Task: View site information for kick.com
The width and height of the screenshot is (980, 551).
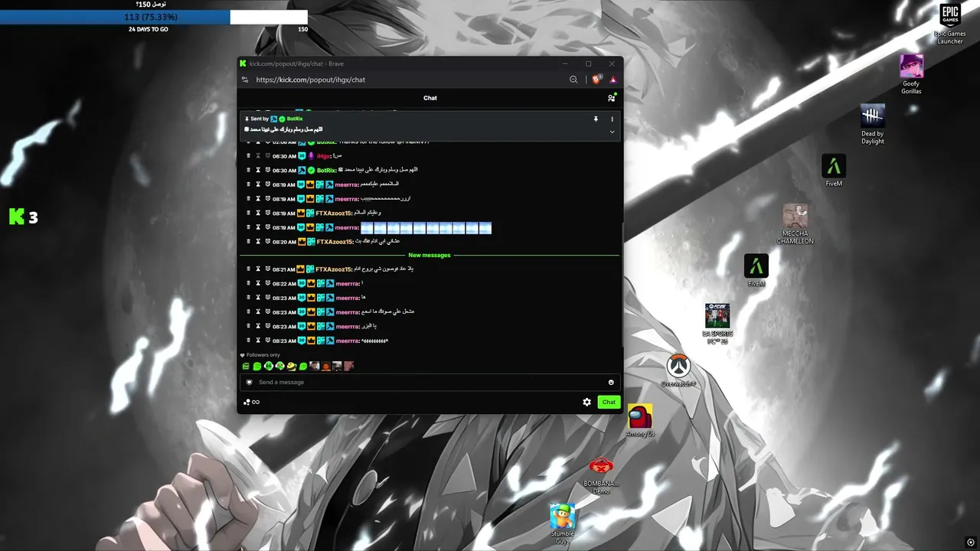Action: (245, 80)
